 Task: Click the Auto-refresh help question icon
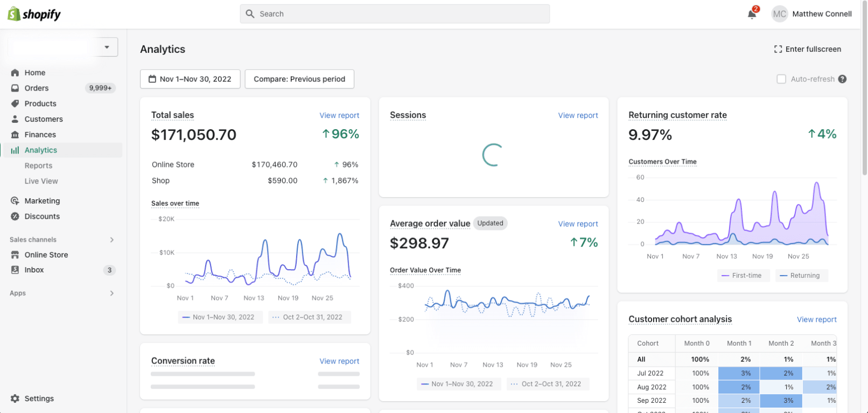coord(842,79)
